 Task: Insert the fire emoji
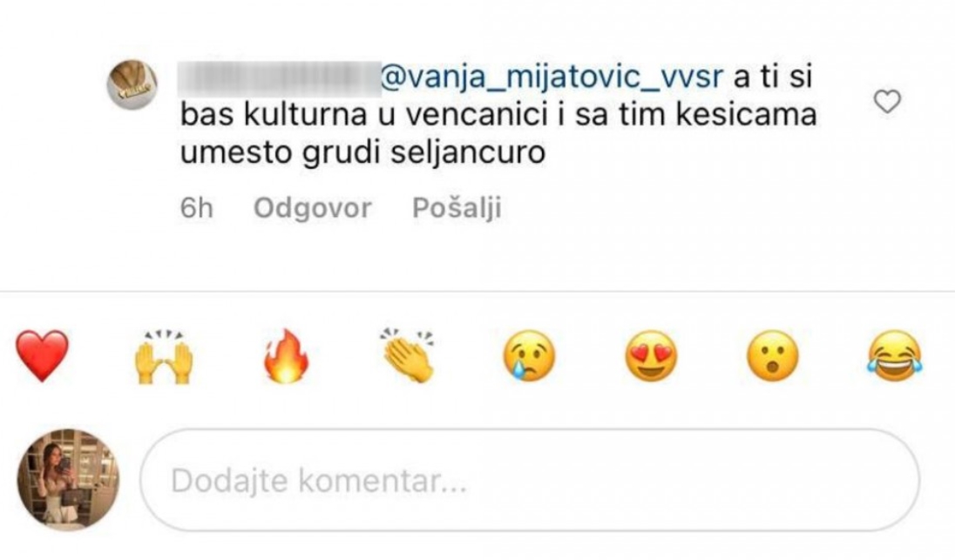tap(286, 356)
